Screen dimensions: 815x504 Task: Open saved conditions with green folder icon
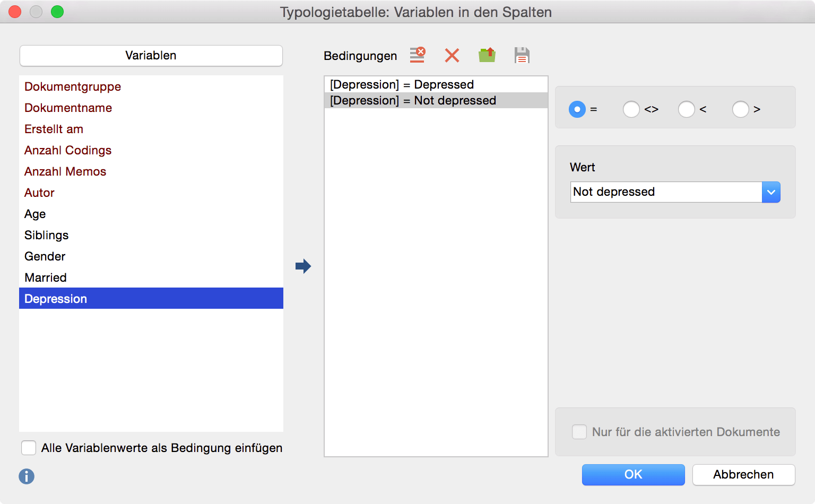tap(487, 55)
